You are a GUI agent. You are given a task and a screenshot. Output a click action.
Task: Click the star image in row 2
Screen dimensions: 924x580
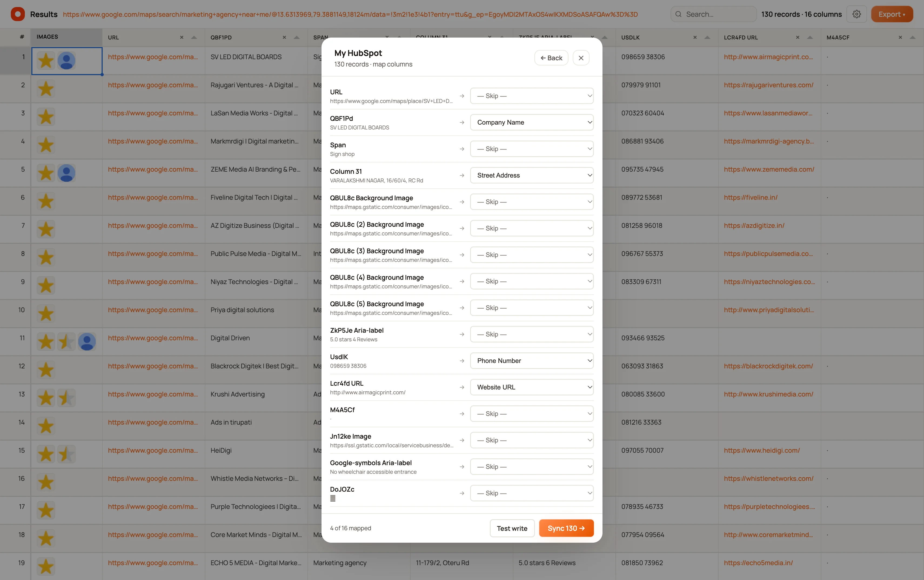[46, 89]
